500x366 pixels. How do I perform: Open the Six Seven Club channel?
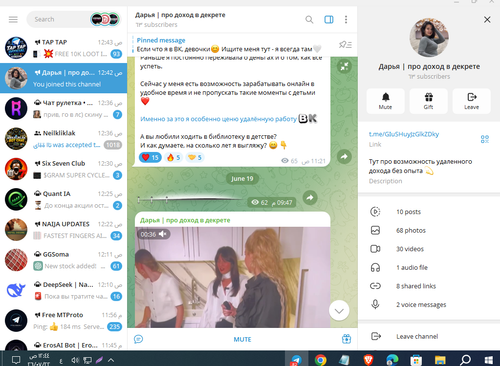(x=63, y=169)
